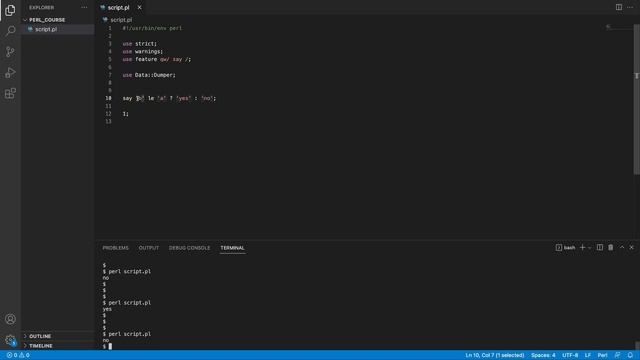
Task: Change encoding via UTF-8 status item
Action: (570, 355)
